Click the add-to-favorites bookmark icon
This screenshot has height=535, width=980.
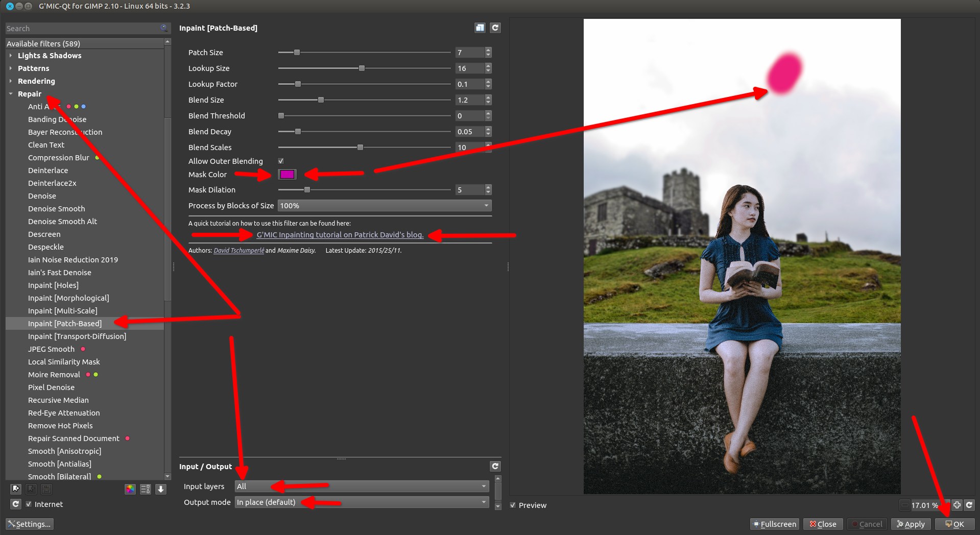tap(16, 489)
